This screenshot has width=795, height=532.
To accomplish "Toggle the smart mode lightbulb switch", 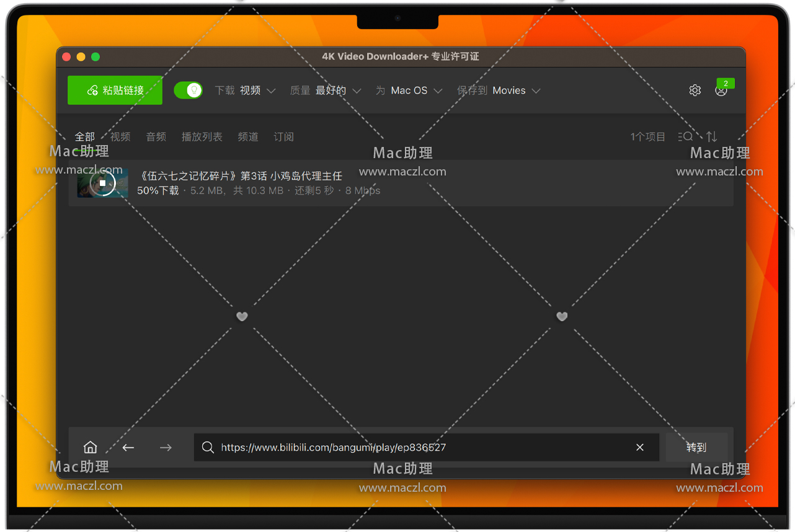I will [x=188, y=91].
